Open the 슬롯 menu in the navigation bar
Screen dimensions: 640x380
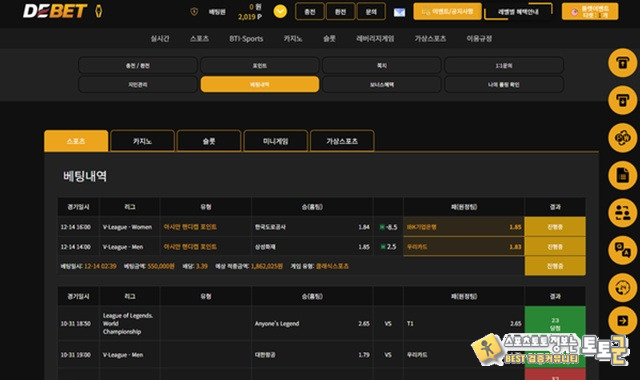pyautogui.click(x=329, y=38)
